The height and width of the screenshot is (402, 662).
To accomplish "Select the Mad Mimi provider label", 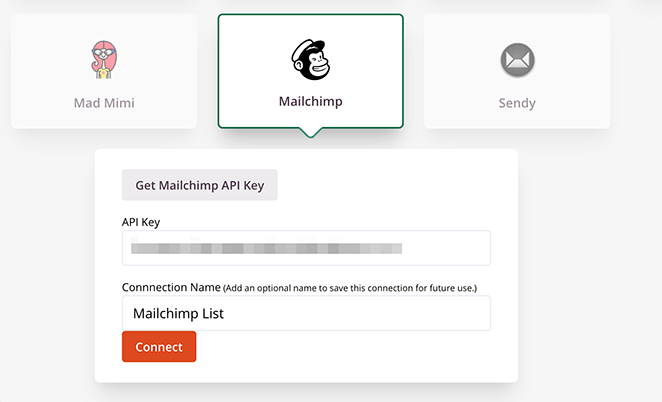I will coord(104,103).
